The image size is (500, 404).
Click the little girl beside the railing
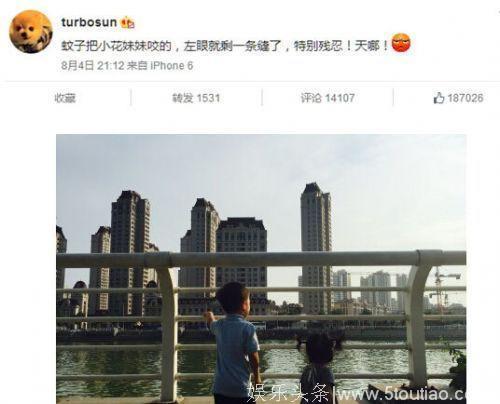click(318, 367)
